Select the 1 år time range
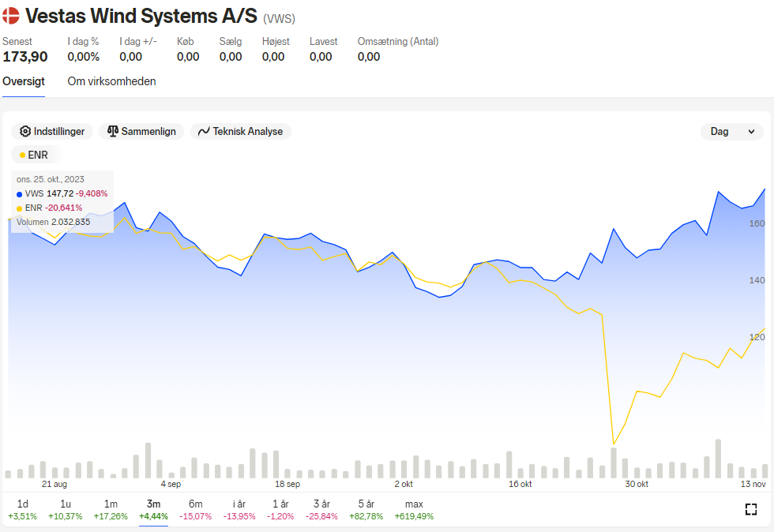The width and height of the screenshot is (774, 532). [280, 510]
